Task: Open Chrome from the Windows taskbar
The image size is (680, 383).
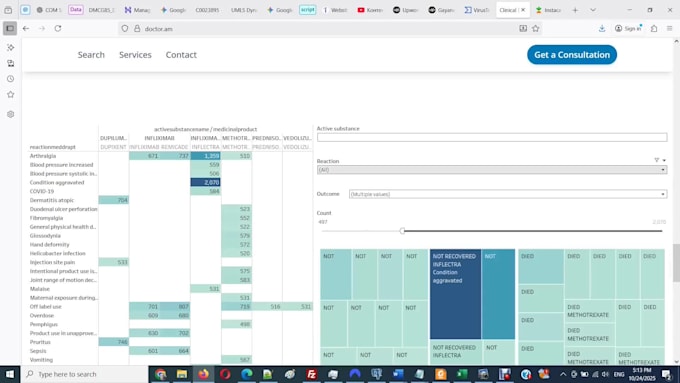Action: coord(160,374)
